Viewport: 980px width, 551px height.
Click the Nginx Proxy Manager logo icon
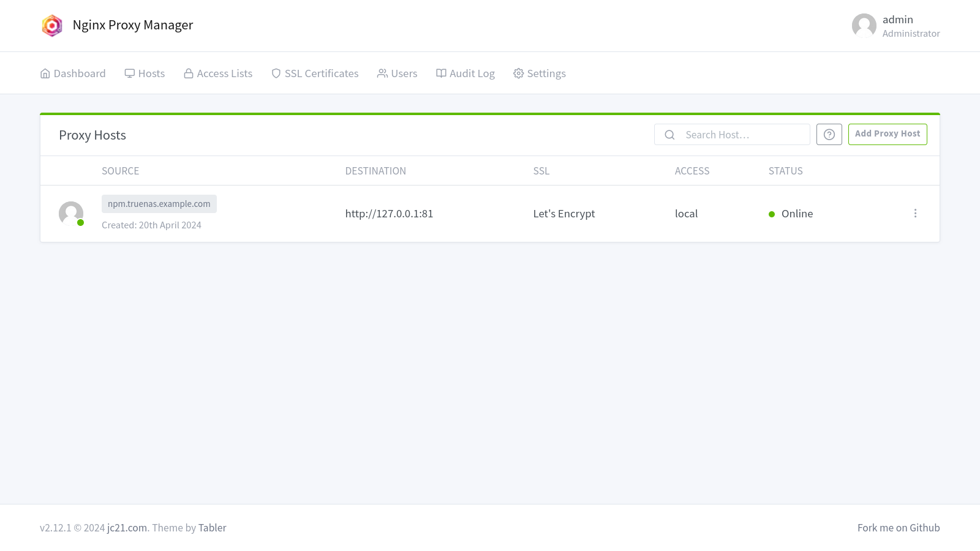pos(52,26)
